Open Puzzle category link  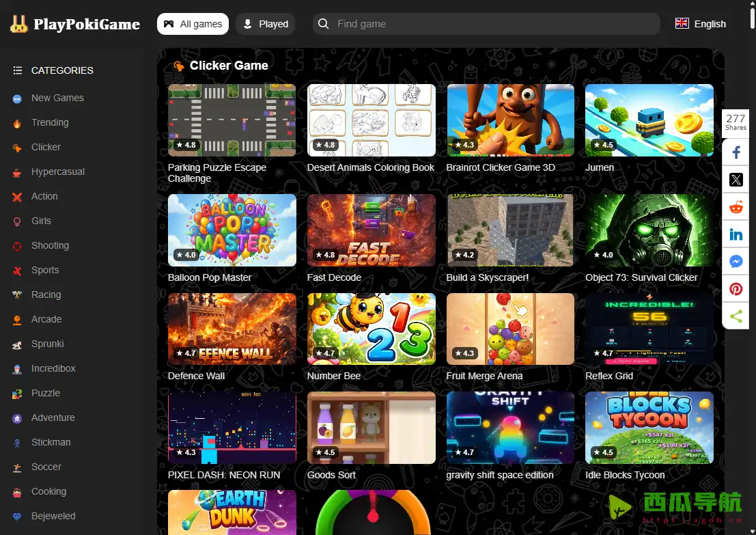[x=46, y=393]
